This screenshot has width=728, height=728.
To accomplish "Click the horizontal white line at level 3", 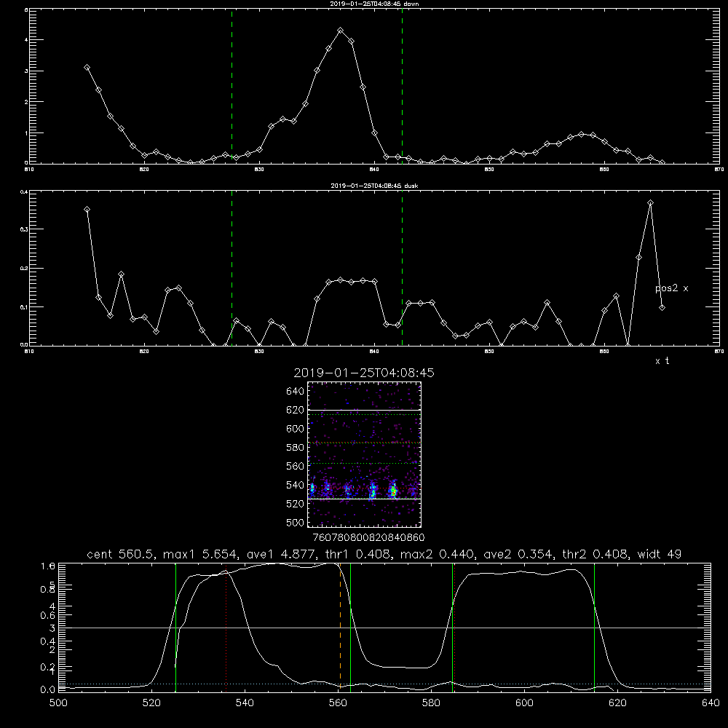I will (x=384, y=628).
